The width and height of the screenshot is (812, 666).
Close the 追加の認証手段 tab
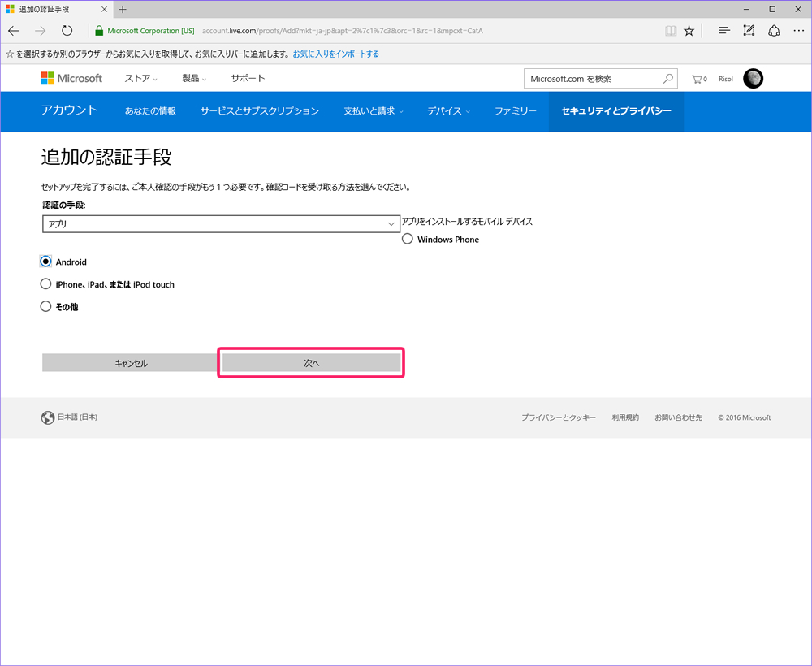104,9
